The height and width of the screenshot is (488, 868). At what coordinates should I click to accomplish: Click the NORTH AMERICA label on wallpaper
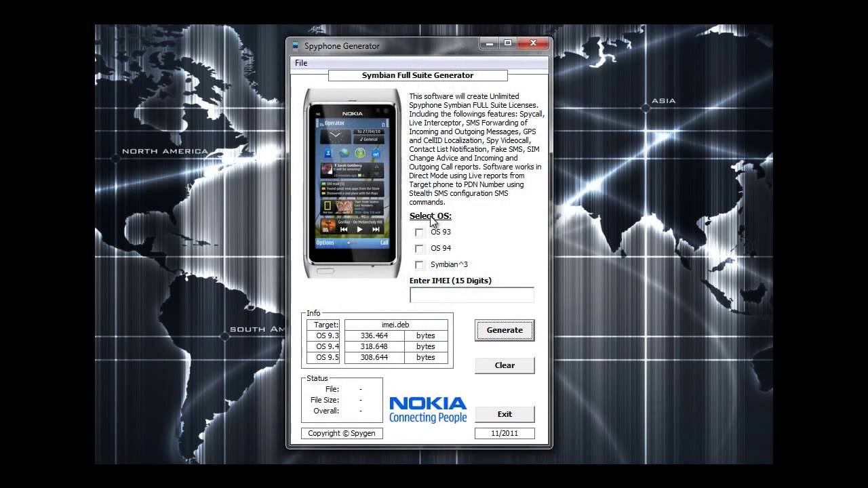coord(165,151)
